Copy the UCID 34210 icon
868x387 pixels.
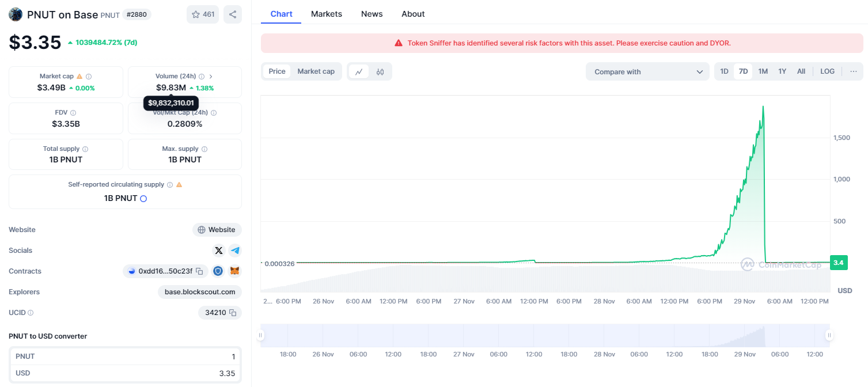click(233, 313)
